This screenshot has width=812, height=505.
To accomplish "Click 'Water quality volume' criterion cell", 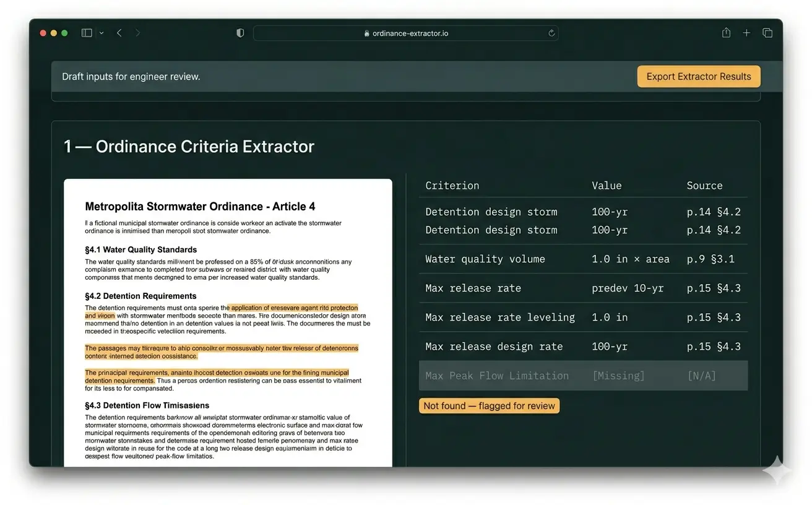I will [485, 259].
